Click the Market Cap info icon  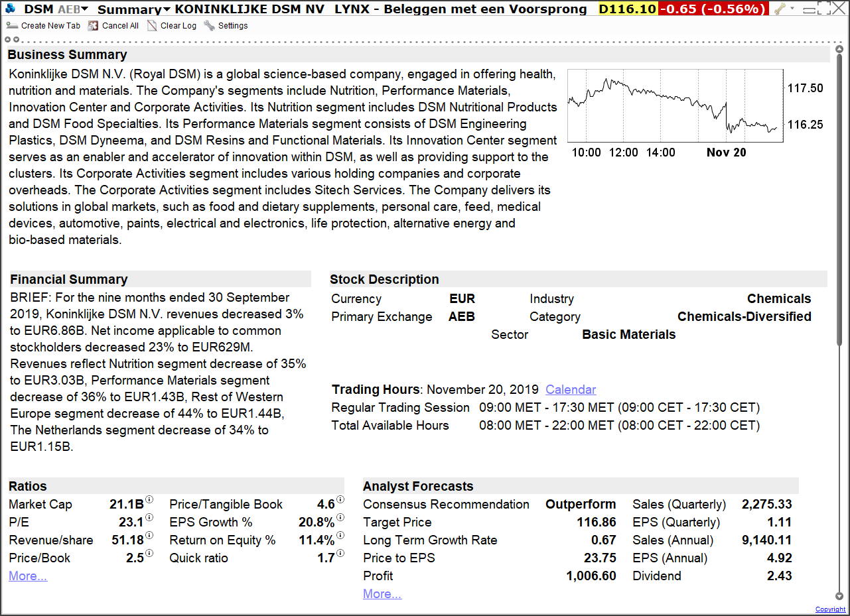(x=149, y=499)
